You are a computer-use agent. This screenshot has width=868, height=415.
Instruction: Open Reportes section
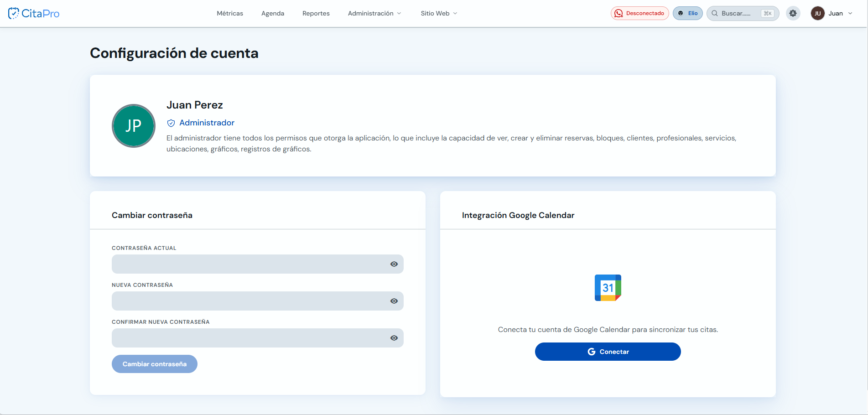coord(316,13)
